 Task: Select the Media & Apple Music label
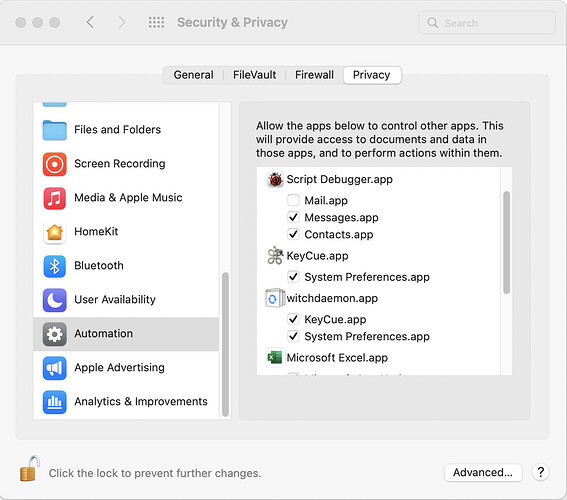128,198
